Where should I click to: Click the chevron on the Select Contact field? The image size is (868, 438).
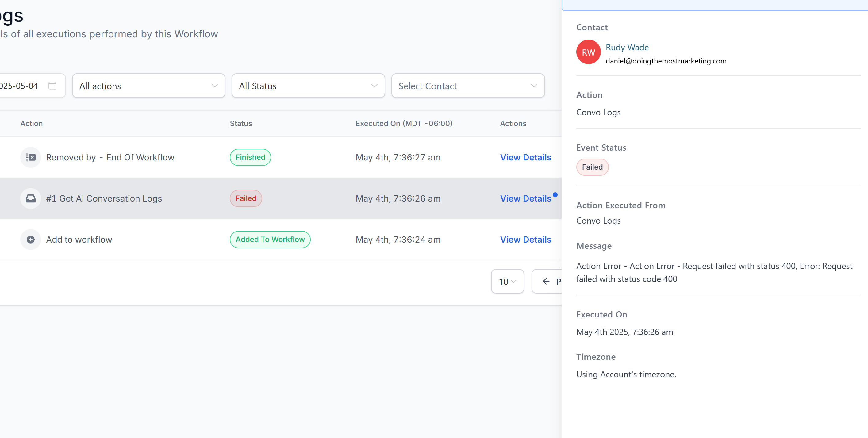coord(534,86)
